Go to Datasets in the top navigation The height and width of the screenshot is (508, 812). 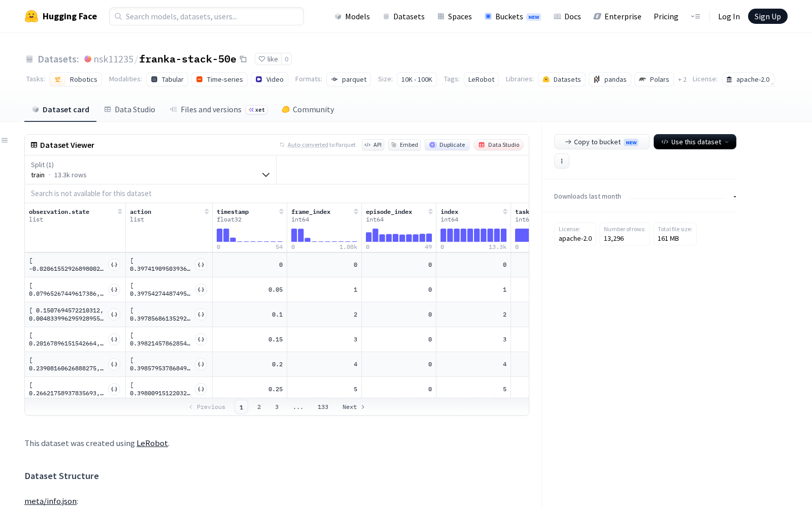coord(404,16)
